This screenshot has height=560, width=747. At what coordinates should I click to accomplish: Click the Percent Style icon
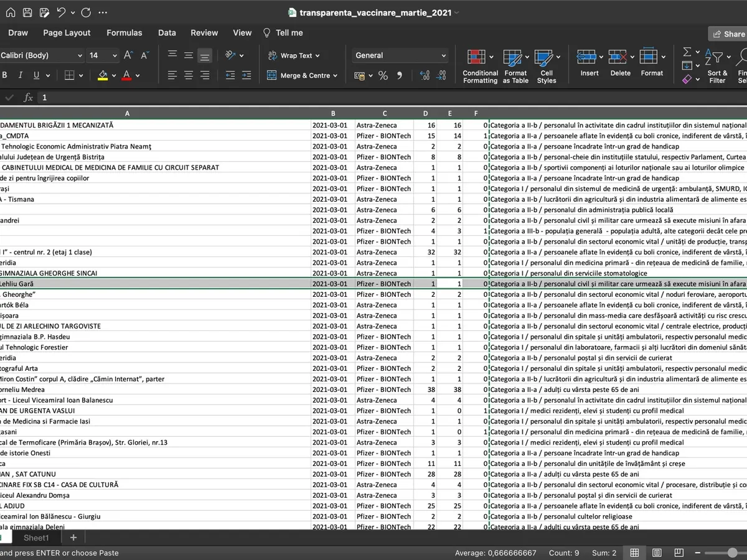[x=383, y=76]
